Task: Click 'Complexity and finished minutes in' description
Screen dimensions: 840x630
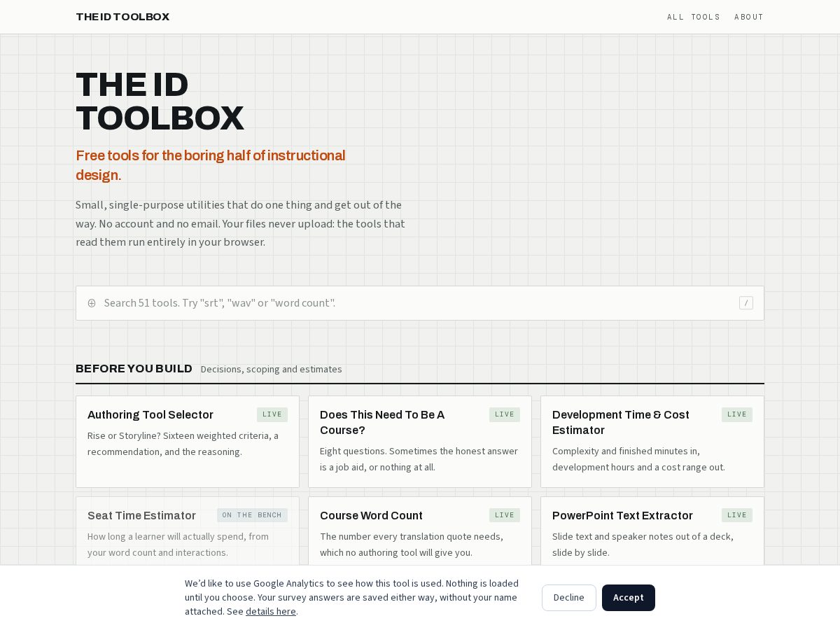Action: (638, 459)
